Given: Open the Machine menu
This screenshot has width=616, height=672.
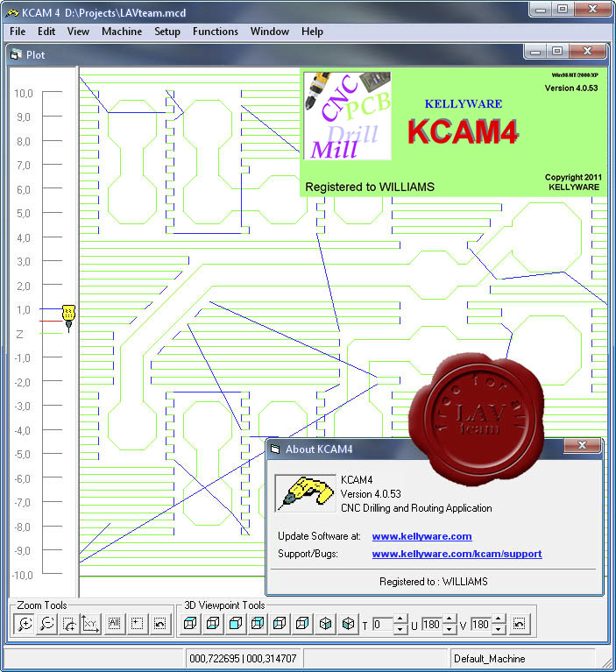Looking at the screenshot, I should (122, 32).
